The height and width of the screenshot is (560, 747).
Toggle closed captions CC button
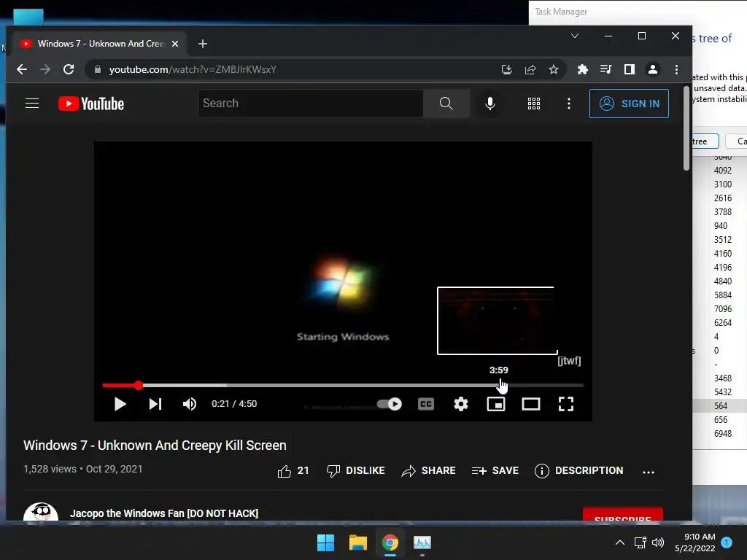pyautogui.click(x=426, y=404)
